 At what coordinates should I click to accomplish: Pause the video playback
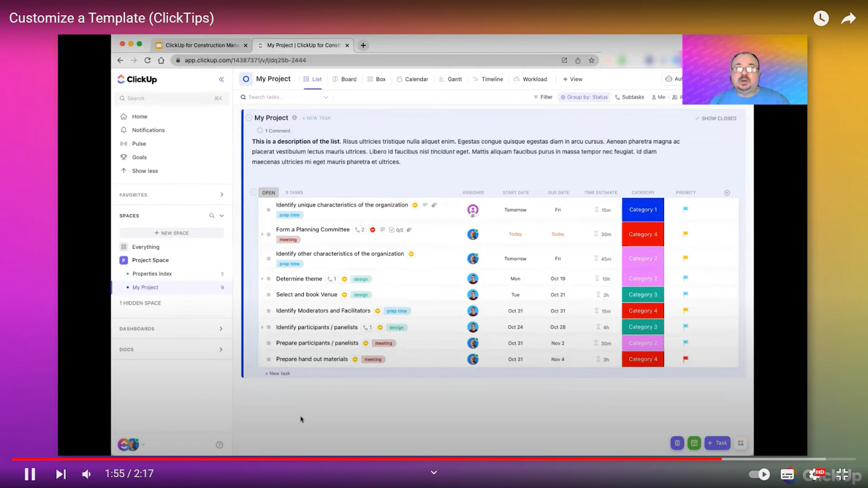[x=30, y=474]
